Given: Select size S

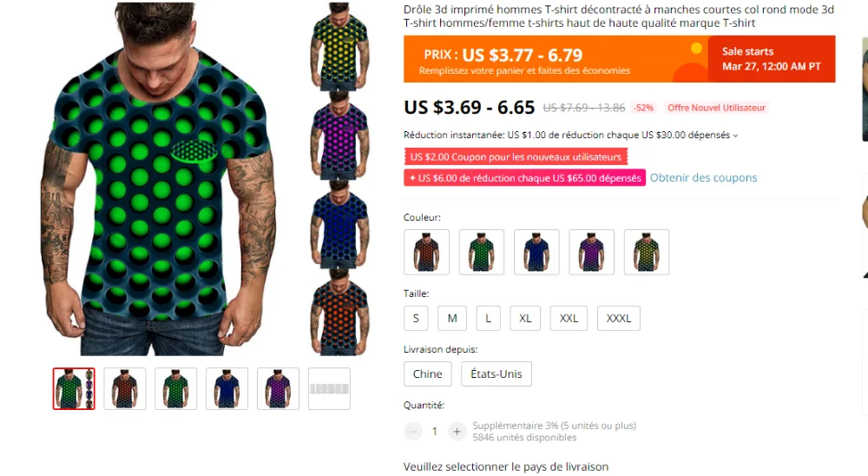Looking at the screenshot, I should (x=416, y=318).
